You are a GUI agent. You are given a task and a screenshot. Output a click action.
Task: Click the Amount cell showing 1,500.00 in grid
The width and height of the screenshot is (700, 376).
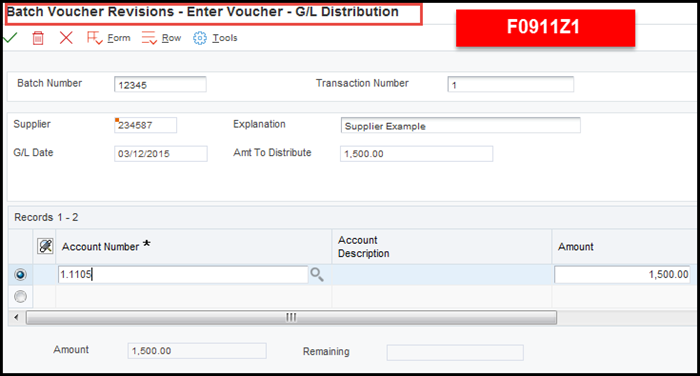pyautogui.click(x=622, y=275)
